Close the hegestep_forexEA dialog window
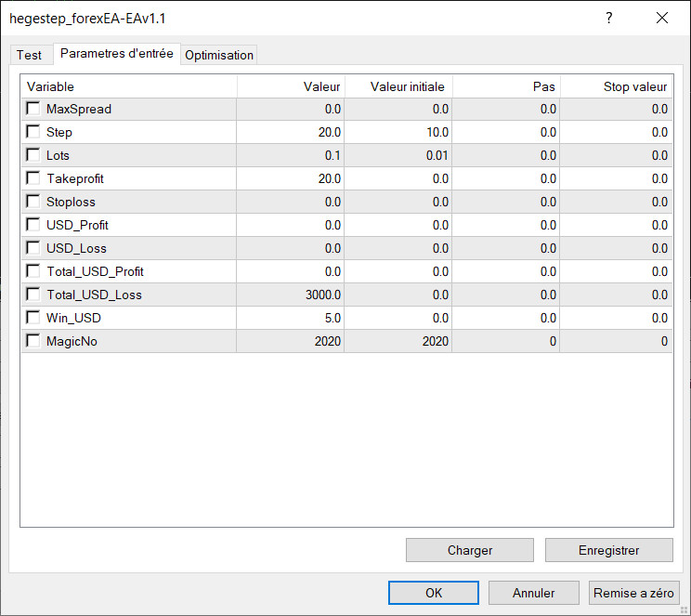This screenshot has height=616, width=691. [x=662, y=19]
